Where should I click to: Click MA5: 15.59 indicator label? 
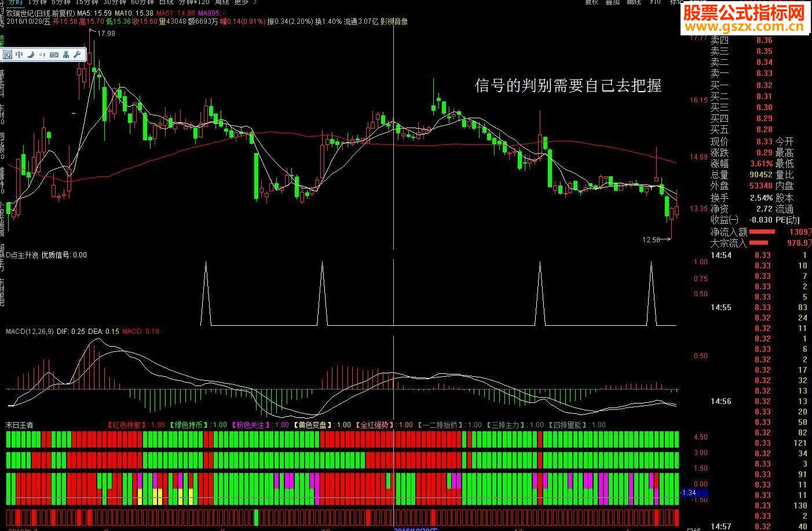pos(93,13)
